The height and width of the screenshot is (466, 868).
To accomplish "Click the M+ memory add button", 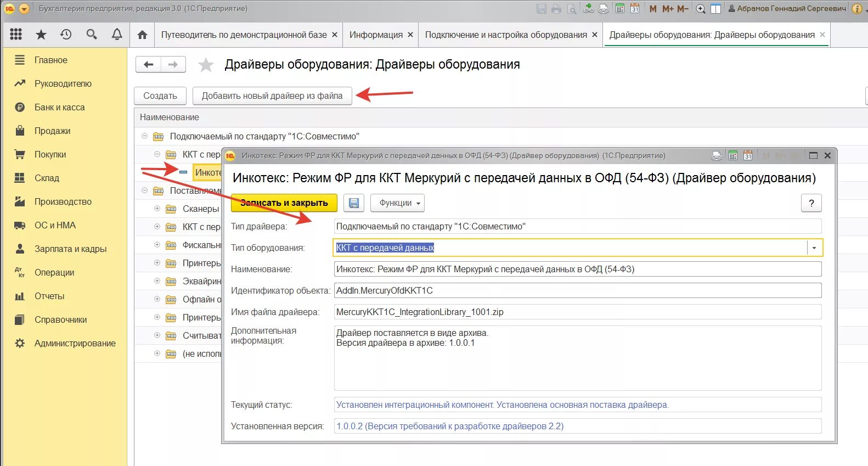I will [668, 9].
